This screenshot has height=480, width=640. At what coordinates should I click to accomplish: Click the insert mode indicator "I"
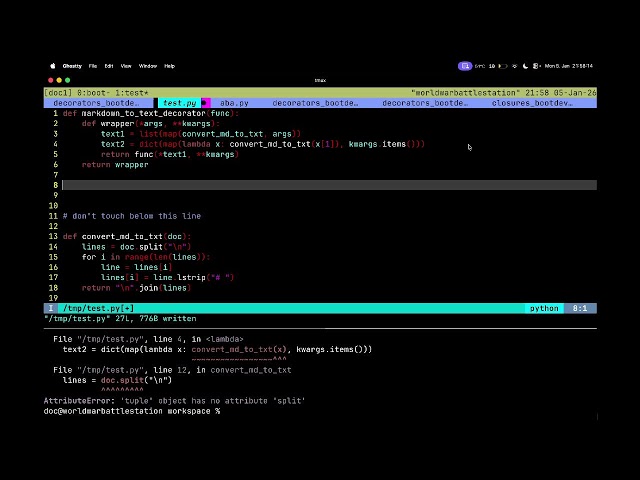point(51,308)
